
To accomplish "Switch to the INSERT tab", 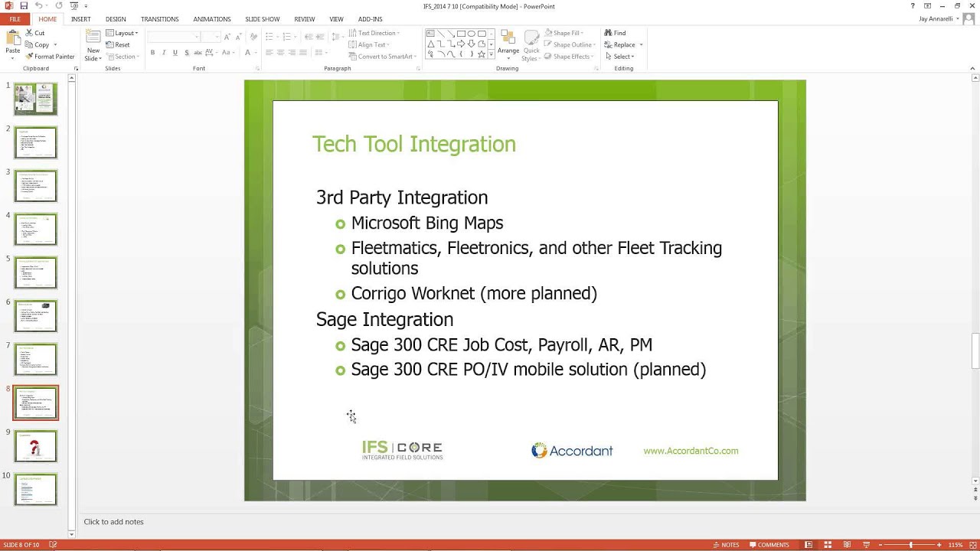I will (x=80, y=19).
